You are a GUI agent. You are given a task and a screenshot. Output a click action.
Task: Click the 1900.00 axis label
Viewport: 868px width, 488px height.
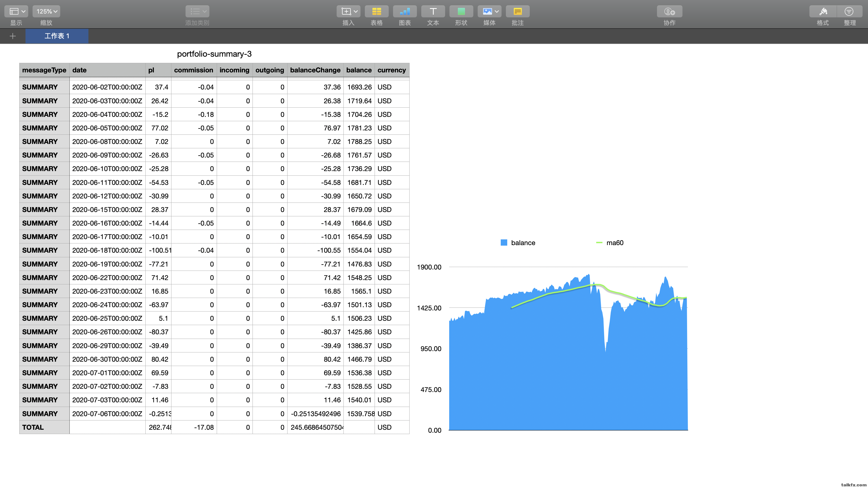pyautogui.click(x=429, y=267)
